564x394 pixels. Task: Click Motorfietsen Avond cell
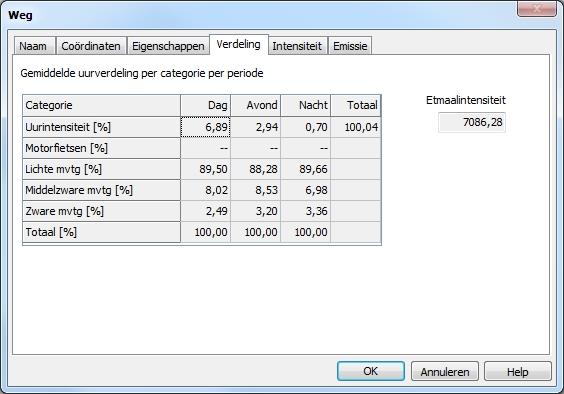pos(256,148)
